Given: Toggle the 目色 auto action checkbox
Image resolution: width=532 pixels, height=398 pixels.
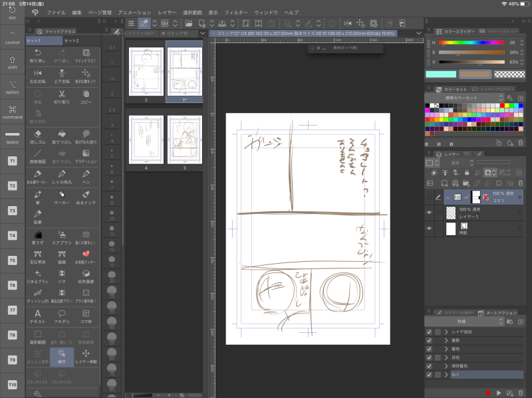Looking at the screenshot, I should tap(429, 357).
